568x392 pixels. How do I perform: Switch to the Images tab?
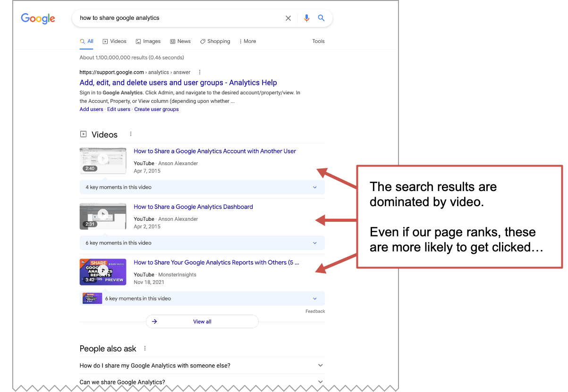coord(148,42)
